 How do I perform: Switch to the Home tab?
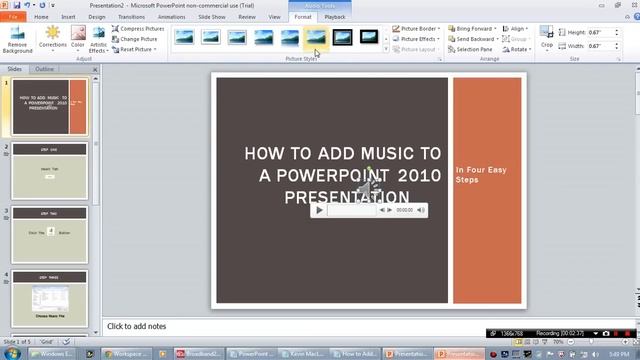(41, 17)
